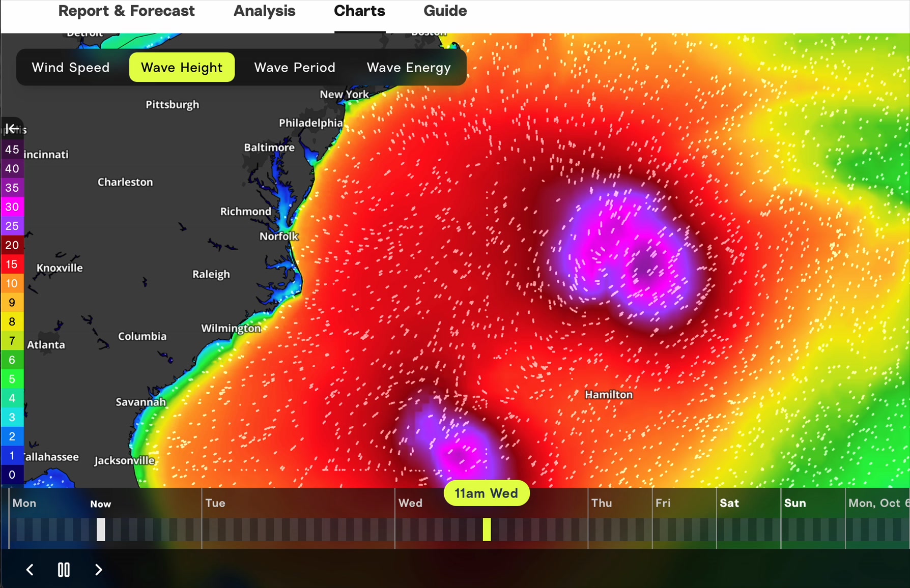This screenshot has width=910, height=588.
Task: Click the Hamilton label on map
Action: point(609,395)
